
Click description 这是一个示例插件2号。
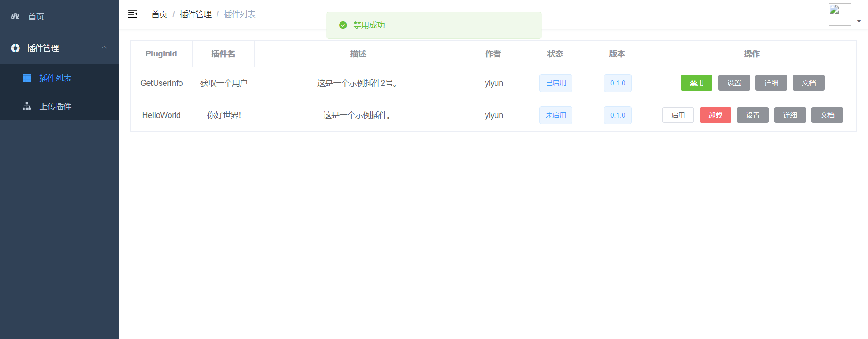[x=358, y=83]
